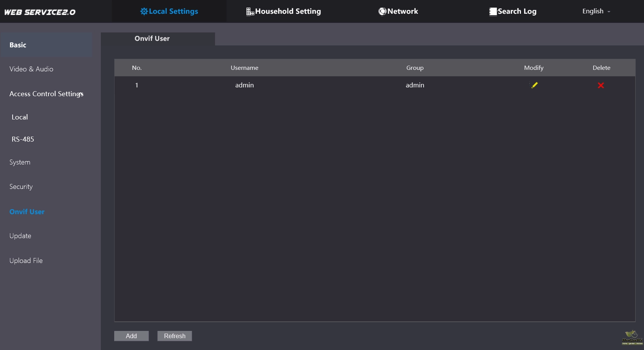Viewport: 644px width, 350px height.
Task: Click the gear icon beside Local Settings
Action: tap(144, 11)
